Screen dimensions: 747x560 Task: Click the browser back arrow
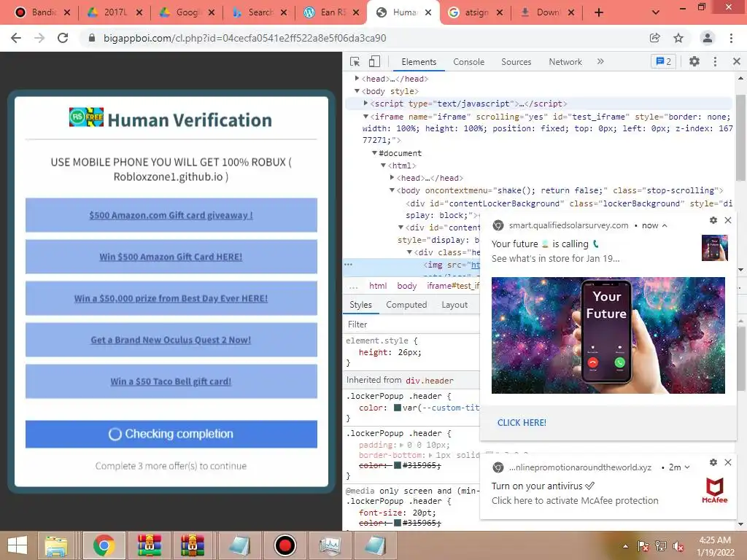(16, 38)
